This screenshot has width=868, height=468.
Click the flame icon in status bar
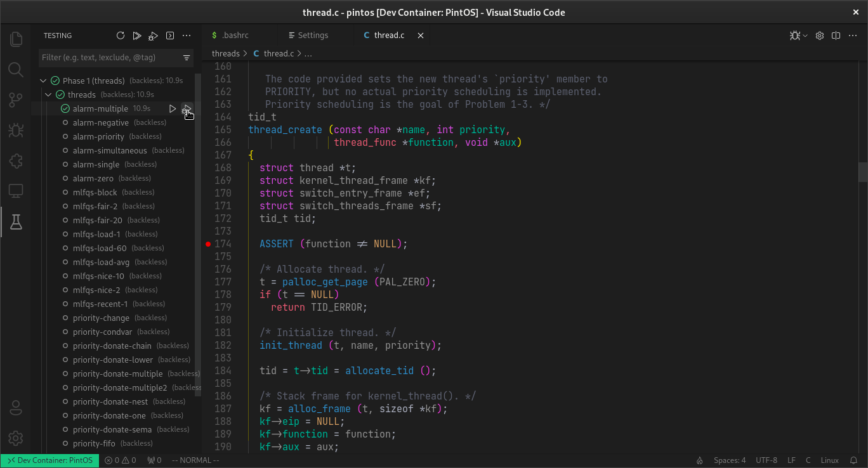700,460
